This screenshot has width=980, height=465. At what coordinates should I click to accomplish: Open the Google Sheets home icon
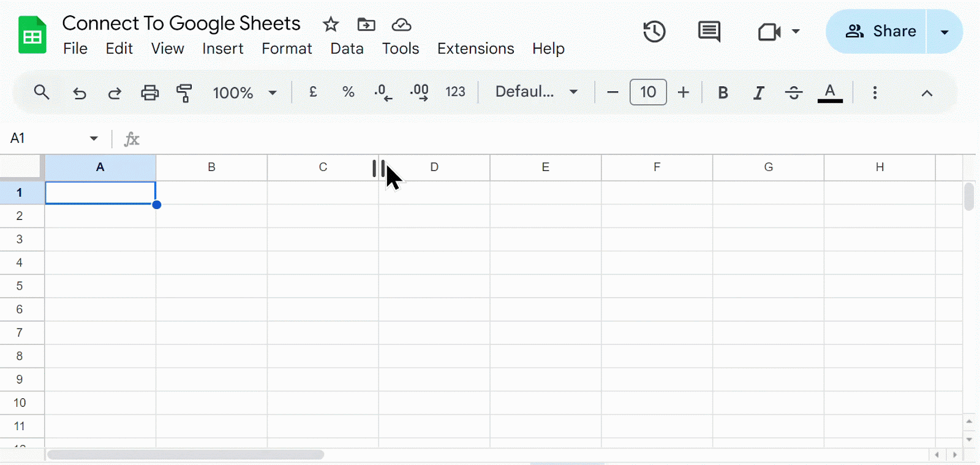tap(32, 36)
